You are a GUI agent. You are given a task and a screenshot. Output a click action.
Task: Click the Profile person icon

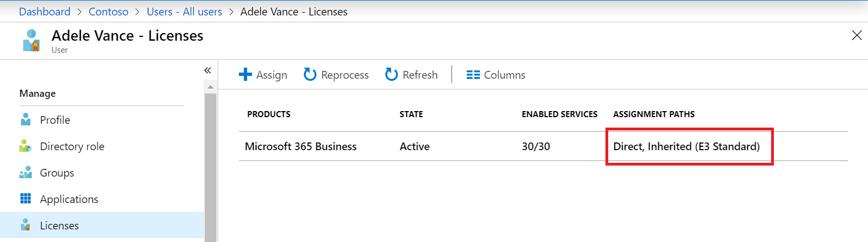coord(25,119)
